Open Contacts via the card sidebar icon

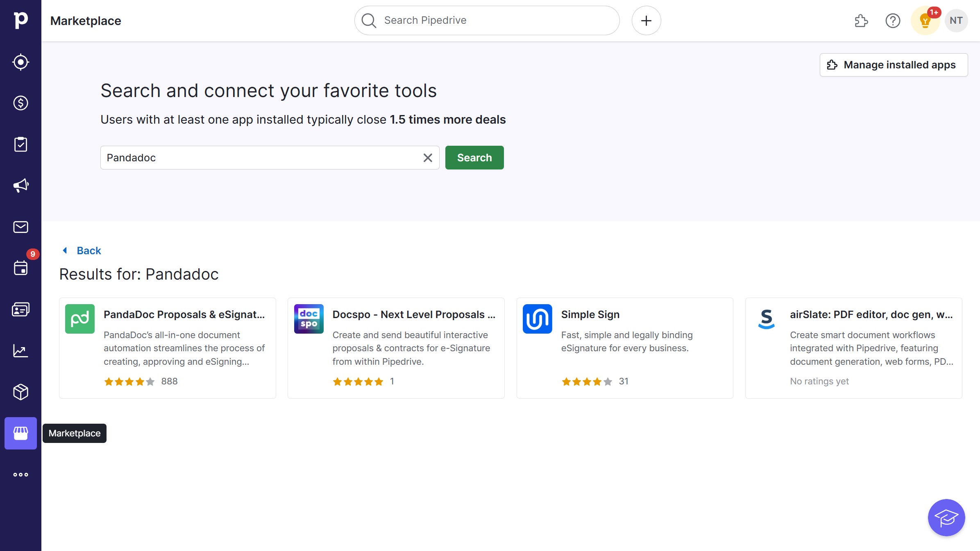(x=20, y=309)
